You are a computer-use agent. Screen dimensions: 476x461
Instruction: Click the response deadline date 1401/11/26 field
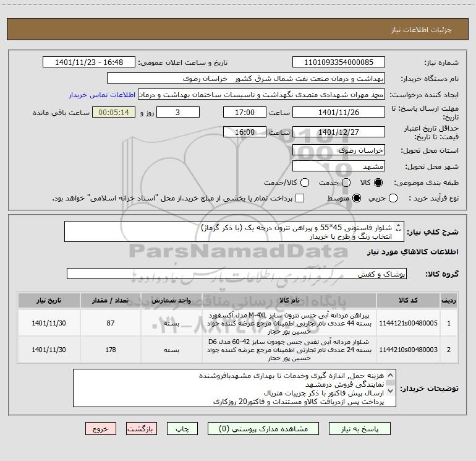[339, 112]
